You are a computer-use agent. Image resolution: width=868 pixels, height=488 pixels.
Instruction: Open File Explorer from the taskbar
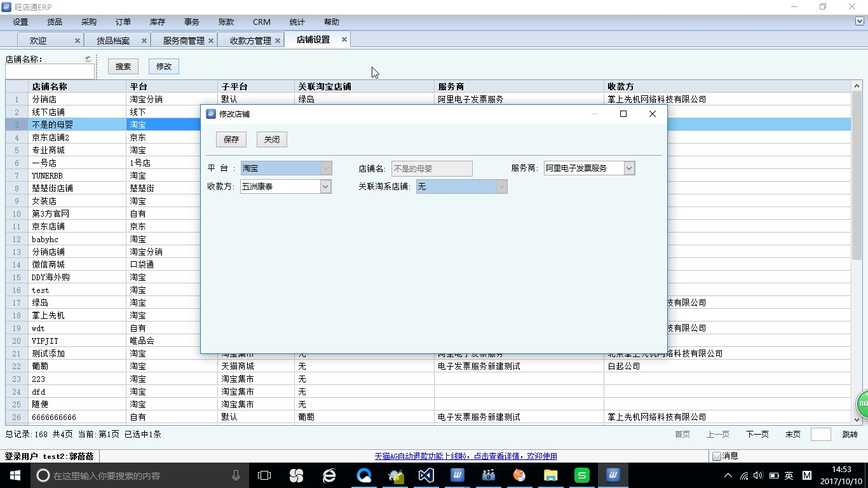550,475
